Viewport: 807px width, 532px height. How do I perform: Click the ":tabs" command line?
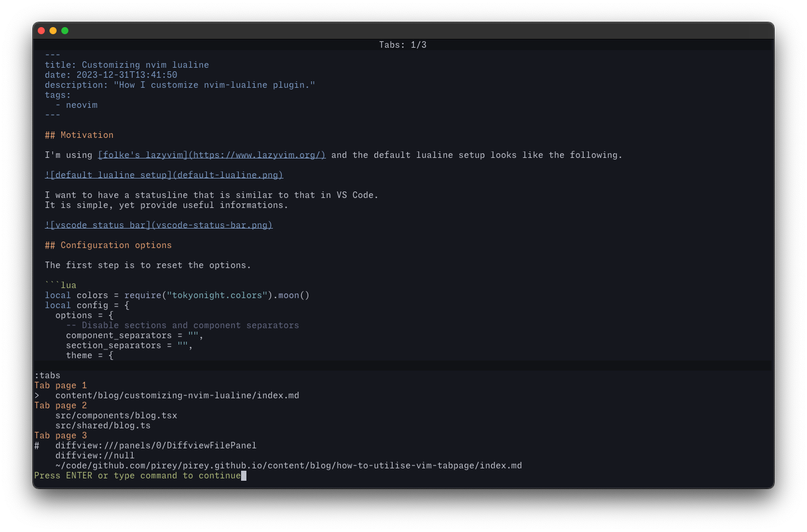pos(47,375)
